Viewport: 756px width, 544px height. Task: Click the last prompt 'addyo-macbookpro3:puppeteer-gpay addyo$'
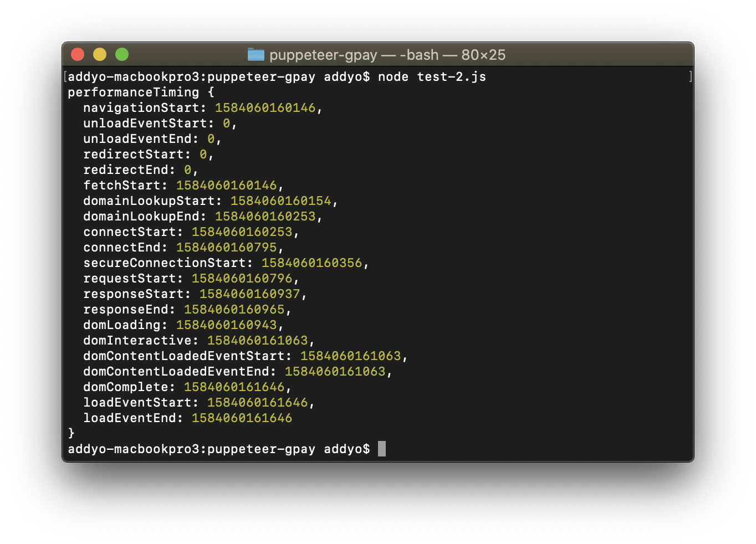(x=218, y=449)
